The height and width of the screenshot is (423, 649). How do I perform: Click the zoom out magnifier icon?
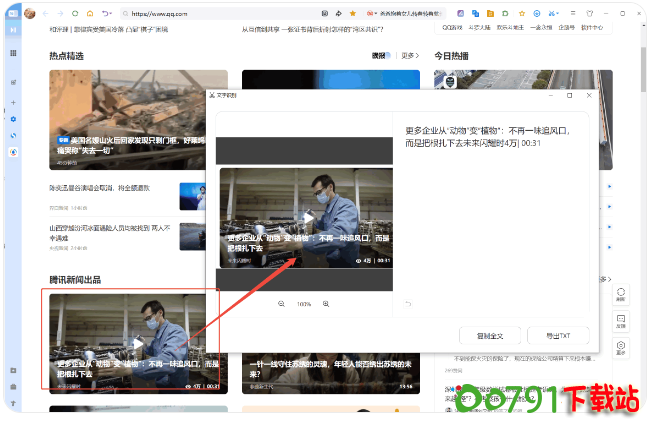tap(281, 304)
